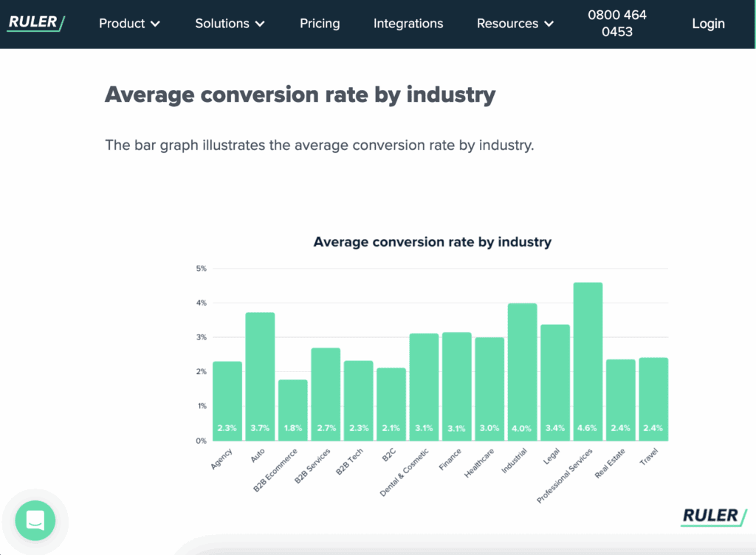Click the B2C bar showing 2.1%
This screenshot has width=756, height=555.
(391, 404)
